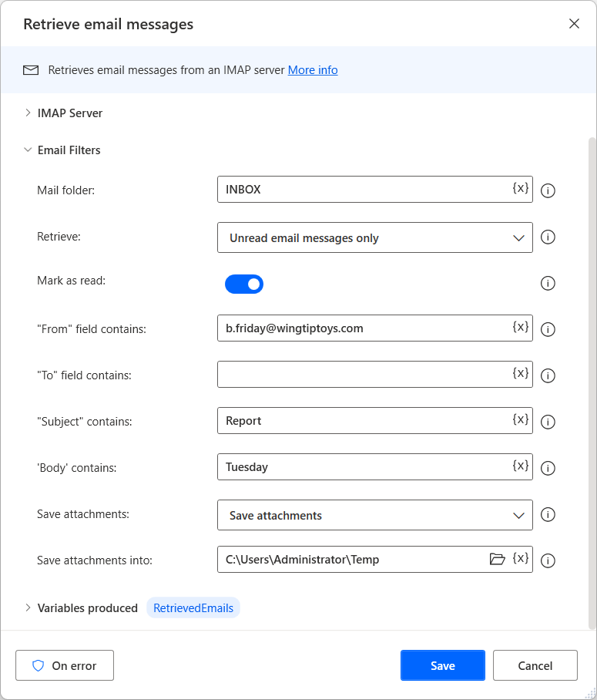This screenshot has height=700, width=597.
Task: Click info icon beside Save attachments into
Action: pyautogui.click(x=548, y=560)
